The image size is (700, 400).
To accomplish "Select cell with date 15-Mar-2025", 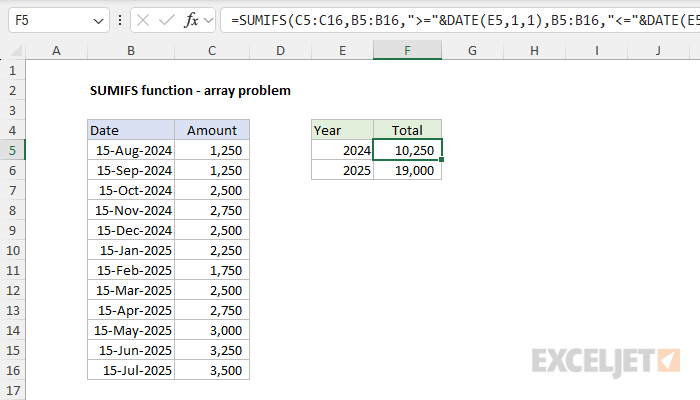I will pyautogui.click(x=131, y=290).
